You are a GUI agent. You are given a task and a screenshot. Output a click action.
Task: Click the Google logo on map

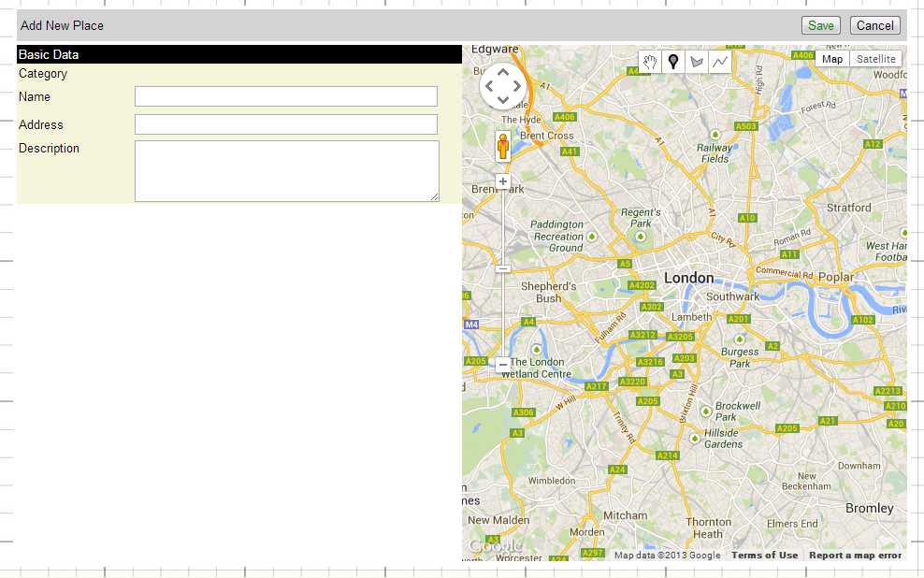click(496, 547)
